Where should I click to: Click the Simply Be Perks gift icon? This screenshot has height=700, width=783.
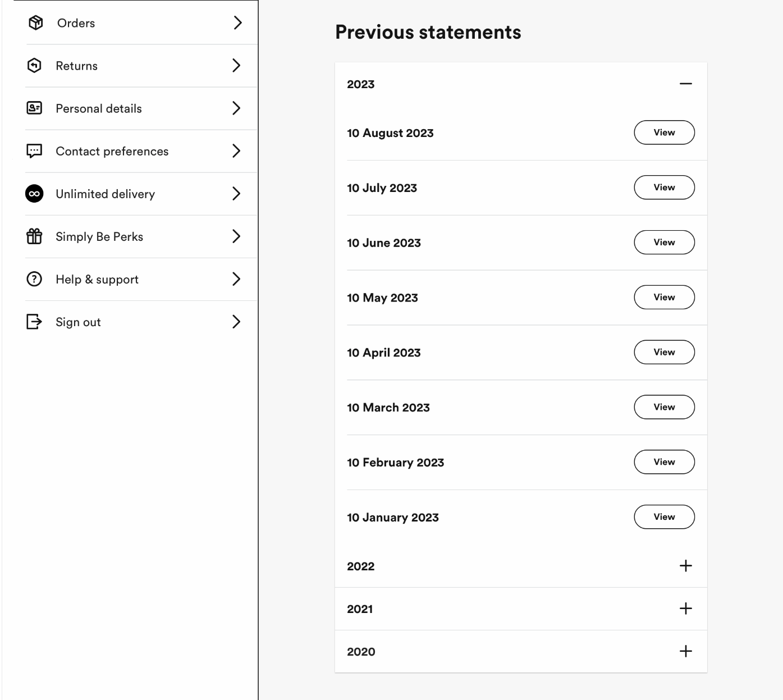pos(34,236)
